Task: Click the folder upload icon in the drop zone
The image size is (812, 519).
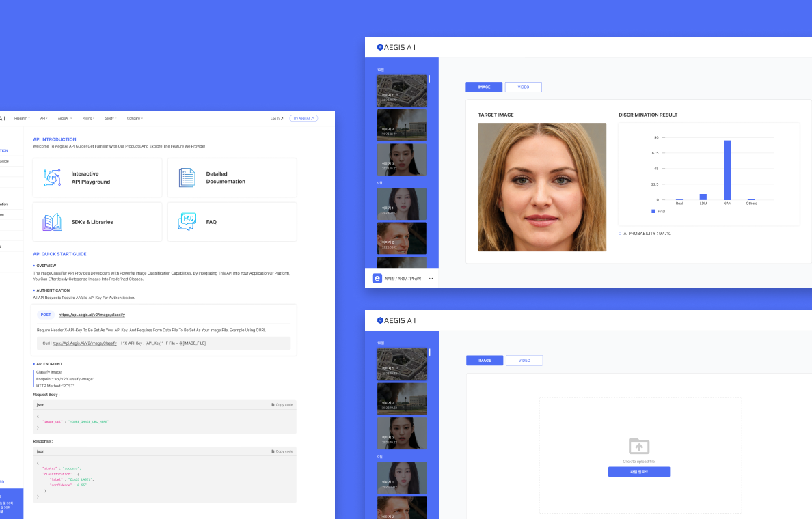Action: click(x=639, y=446)
